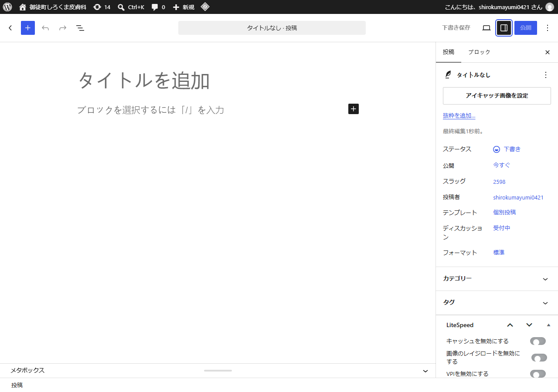Click the 公開 publish button
Screen dimensions: 558x392
coord(526,28)
